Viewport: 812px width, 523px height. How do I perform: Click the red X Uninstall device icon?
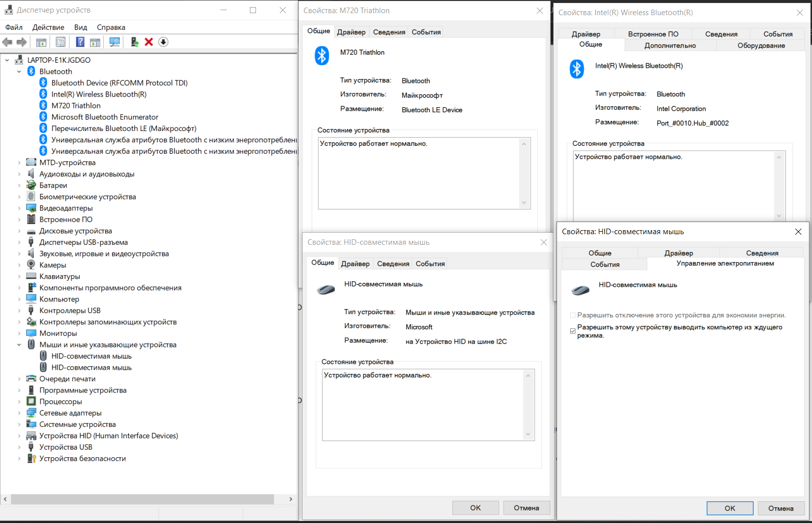tap(149, 42)
